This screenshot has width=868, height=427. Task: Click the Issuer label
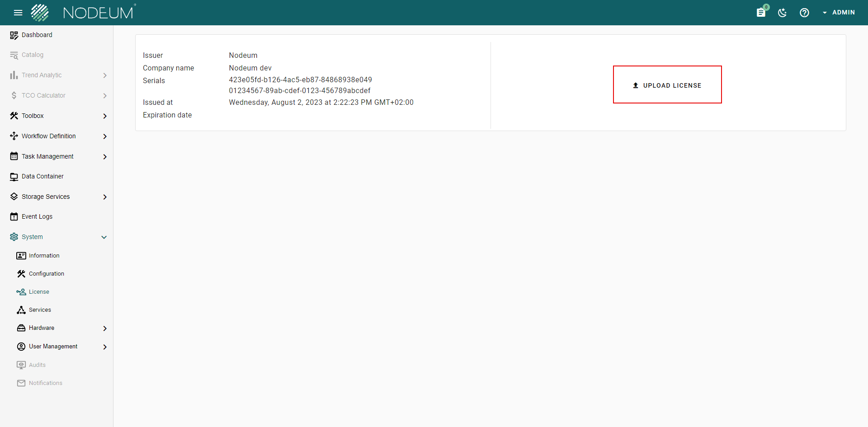tap(153, 56)
